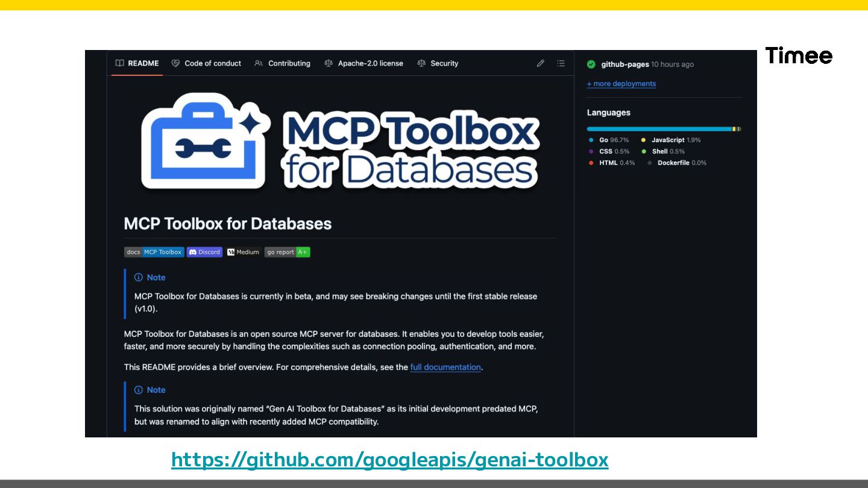Click the yellow JavaScript color dot
This screenshot has height=488, width=868.
click(643, 140)
